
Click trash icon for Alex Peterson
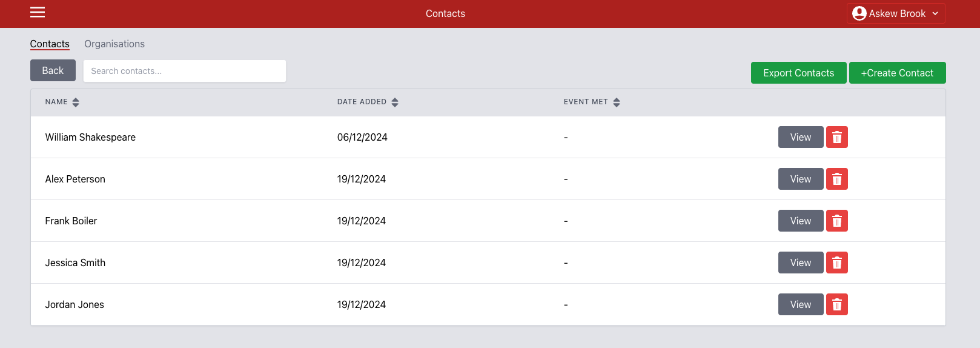click(x=837, y=179)
